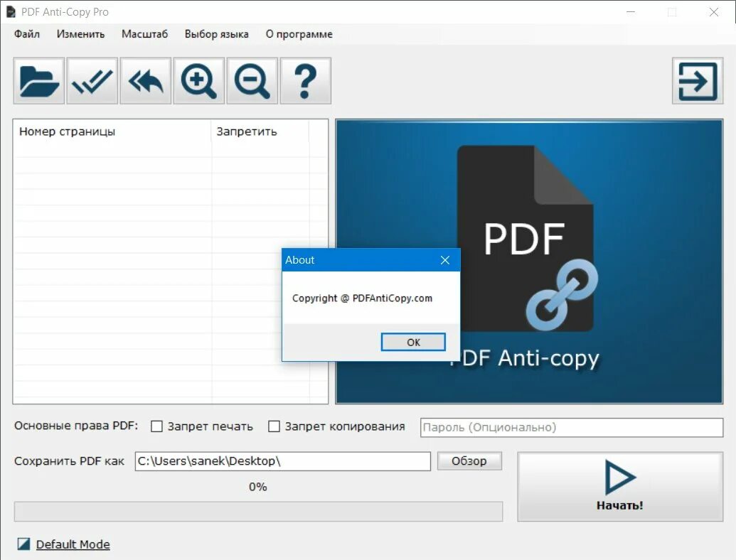This screenshot has width=736, height=560.
Task: Close the PDF Anti-Copy Pro window
Action: click(x=714, y=12)
